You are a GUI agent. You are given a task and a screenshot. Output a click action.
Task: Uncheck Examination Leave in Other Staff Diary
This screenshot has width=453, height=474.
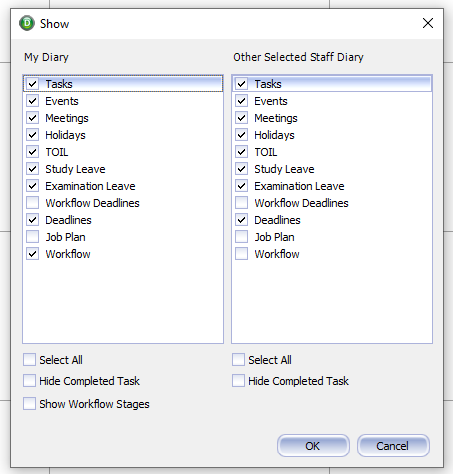(x=242, y=186)
